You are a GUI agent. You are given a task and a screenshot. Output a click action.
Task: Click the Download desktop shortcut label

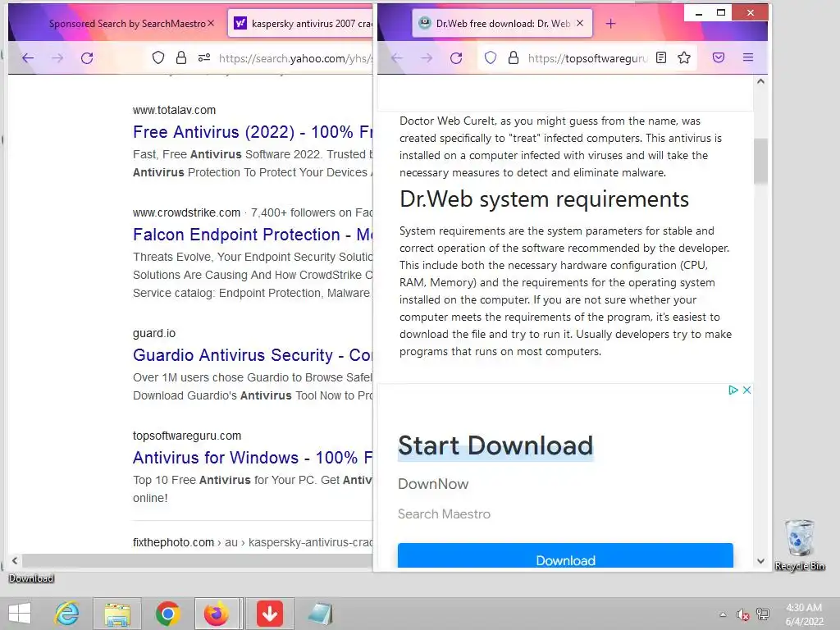tap(31, 578)
